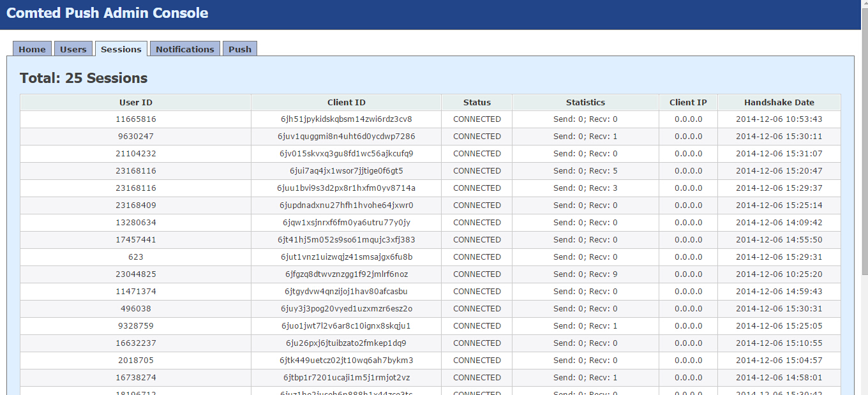Viewport: 868px width, 395px height.
Task: Click client ID 6juu1bvi9s3d2px8r1hxfm0yv8714a
Action: pos(347,188)
